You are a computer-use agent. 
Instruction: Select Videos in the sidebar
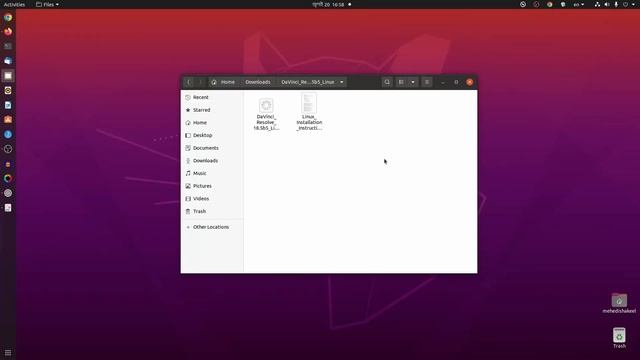[212, 198]
